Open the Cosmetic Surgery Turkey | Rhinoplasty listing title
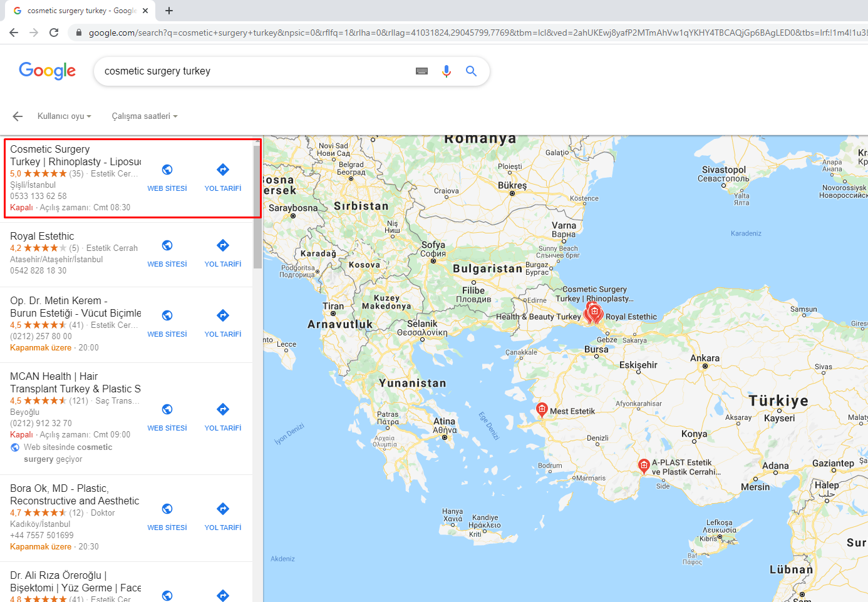The width and height of the screenshot is (868, 602). tap(75, 155)
